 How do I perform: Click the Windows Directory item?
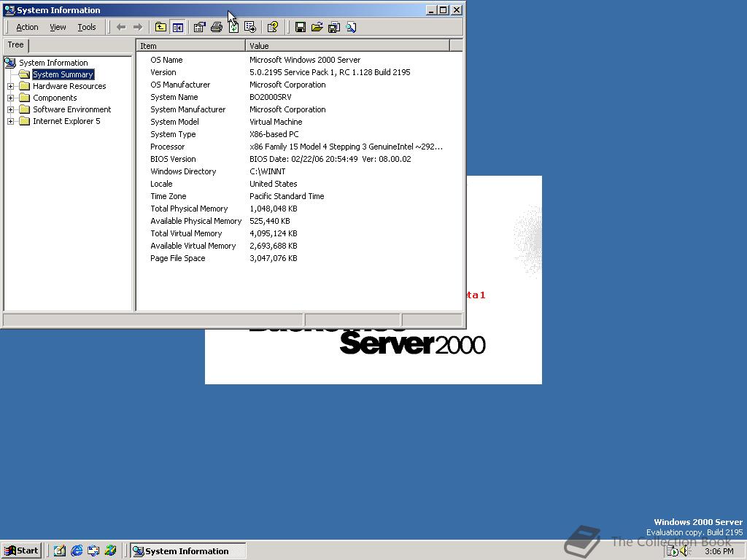(183, 171)
